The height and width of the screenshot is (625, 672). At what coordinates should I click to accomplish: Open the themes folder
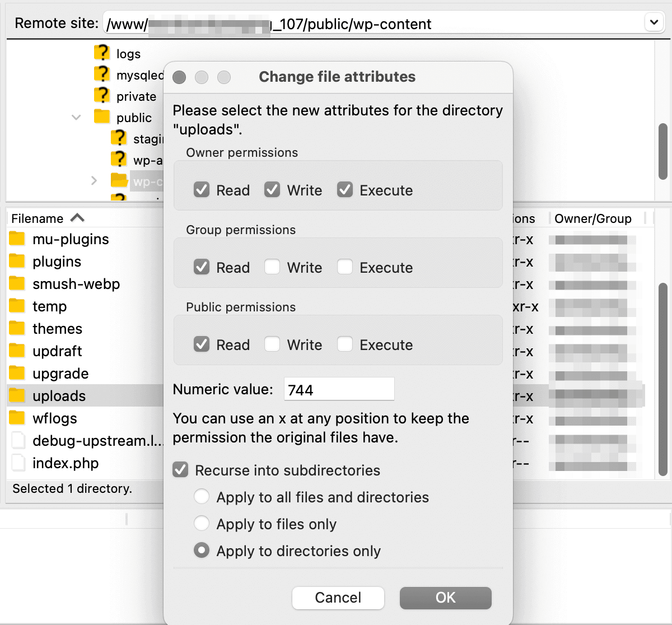coord(56,329)
